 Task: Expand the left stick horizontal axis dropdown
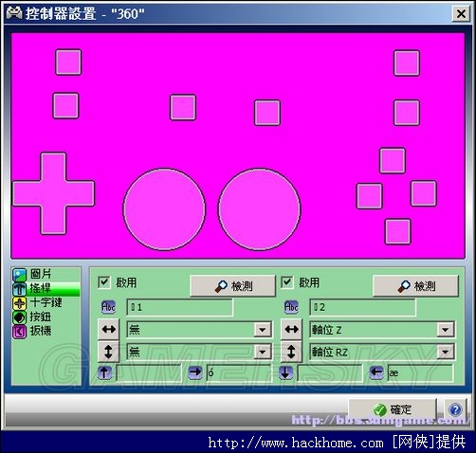[x=263, y=330]
